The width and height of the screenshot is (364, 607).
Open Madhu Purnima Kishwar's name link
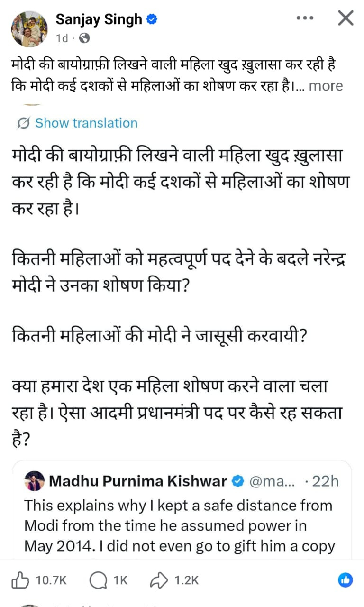coord(138,482)
